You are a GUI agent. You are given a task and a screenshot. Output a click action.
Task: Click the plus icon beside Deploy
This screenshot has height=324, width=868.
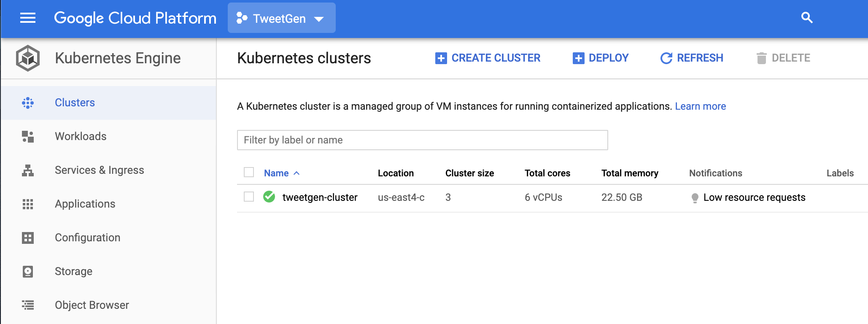click(x=578, y=58)
